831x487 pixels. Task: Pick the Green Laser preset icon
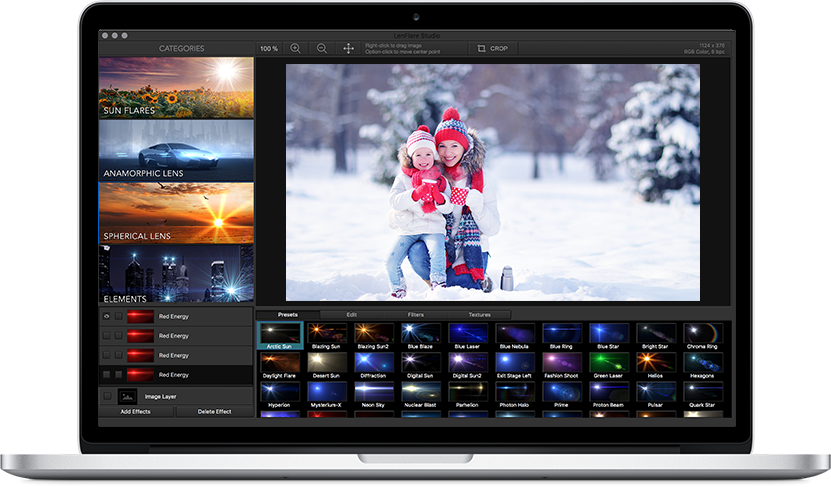(x=607, y=363)
